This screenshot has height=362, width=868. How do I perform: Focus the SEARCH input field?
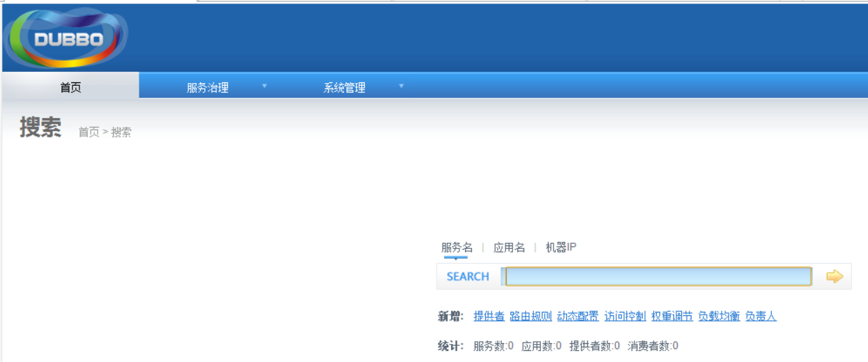[x=659, y=277]
